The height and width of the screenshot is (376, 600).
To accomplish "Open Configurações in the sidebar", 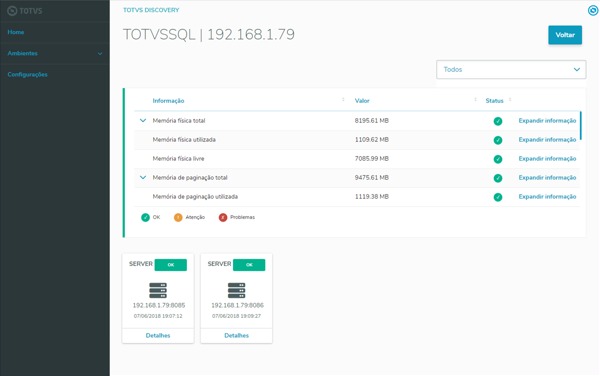I will [x=28, y=75].
